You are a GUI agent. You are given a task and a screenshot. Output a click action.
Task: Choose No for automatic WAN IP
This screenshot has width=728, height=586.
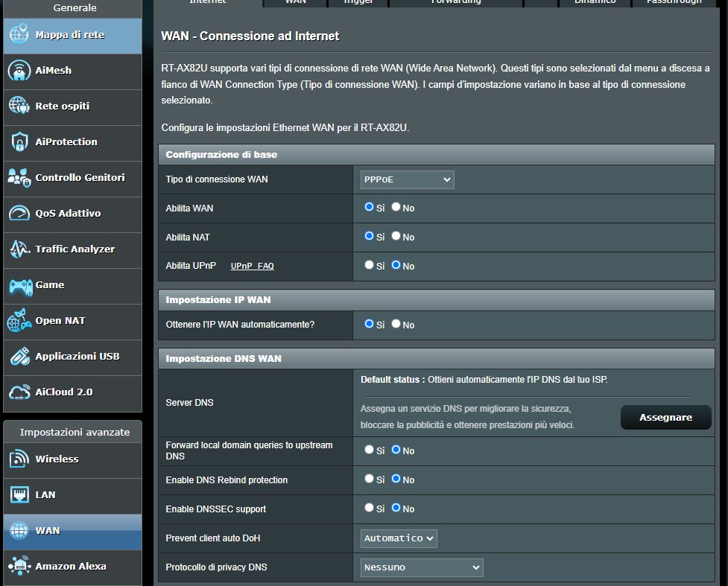point(396,323)
